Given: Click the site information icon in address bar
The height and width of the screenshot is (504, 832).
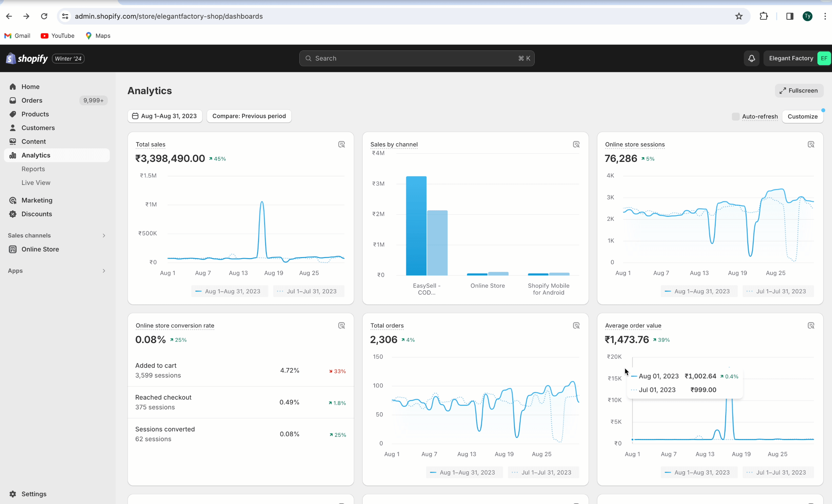Looking at the screenshot, I should pyautogui.click(x=65, y=16).
